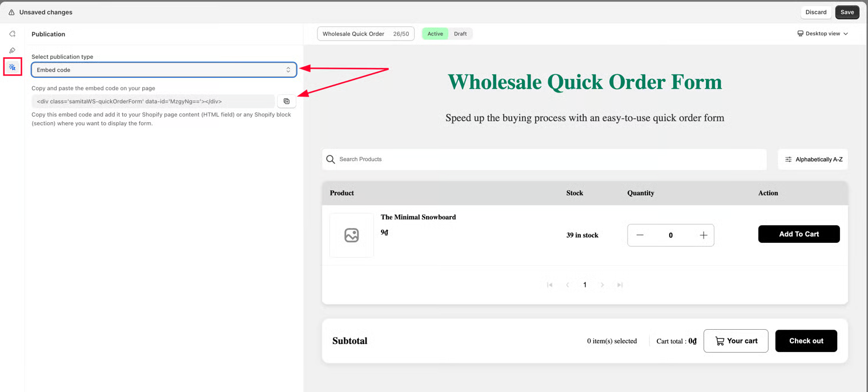Click the Check out button
The height and width of the screenshot is (392, 868).
pos(806,341)
